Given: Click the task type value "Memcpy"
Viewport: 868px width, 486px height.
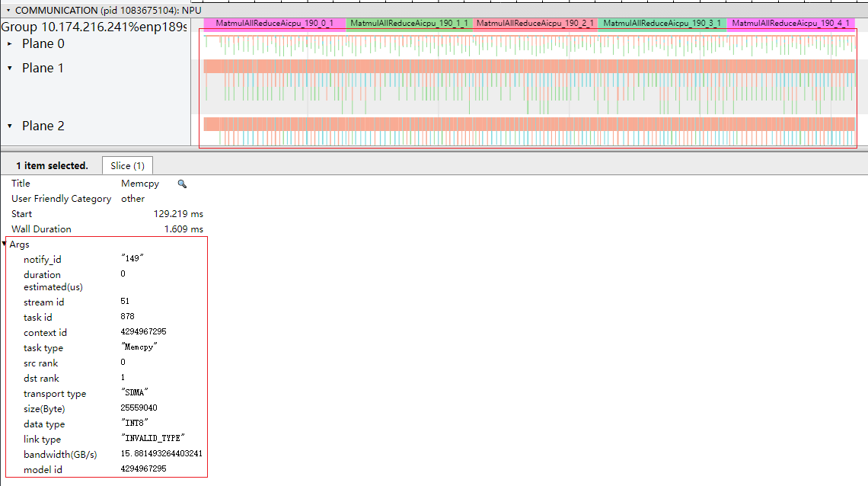Looking at the screenshot, I should [139, 347].
